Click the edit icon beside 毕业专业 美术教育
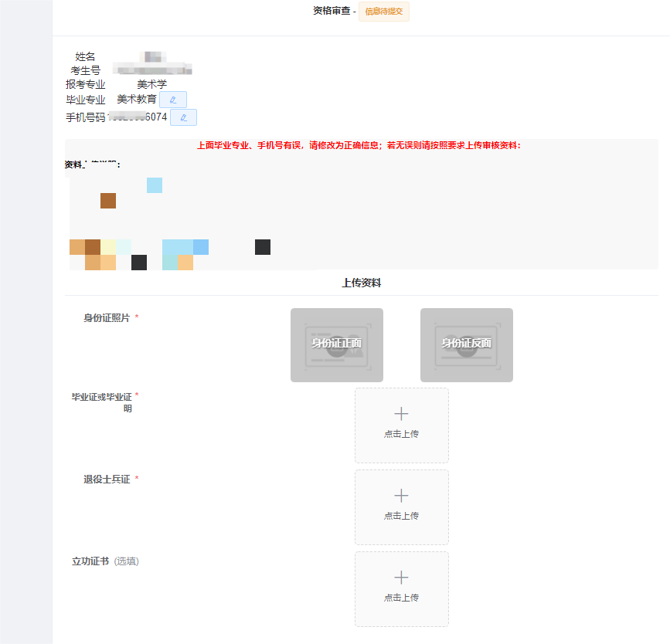This screenshot has width=670, height=644. pos(173,100)
